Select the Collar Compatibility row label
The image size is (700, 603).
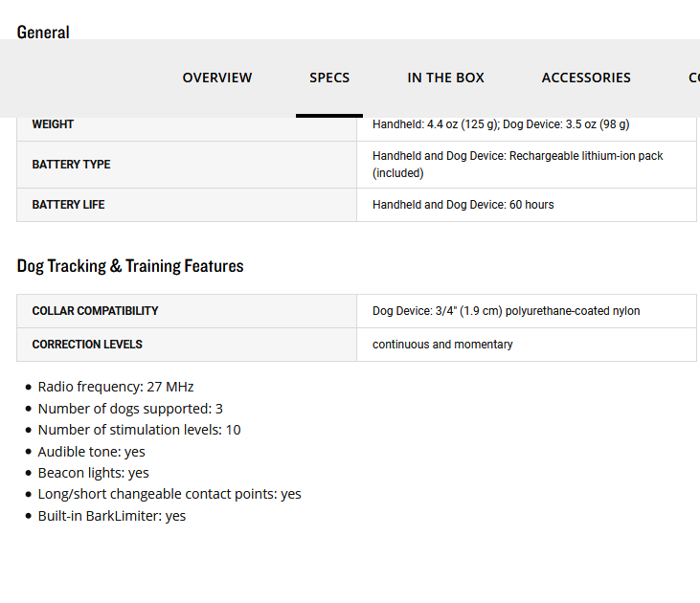[95, 311]
